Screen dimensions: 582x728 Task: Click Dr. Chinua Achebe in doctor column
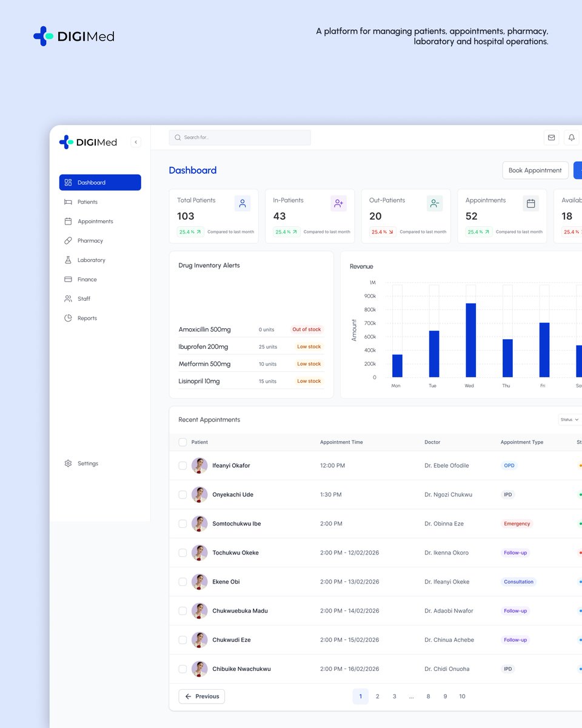point(449,640)
